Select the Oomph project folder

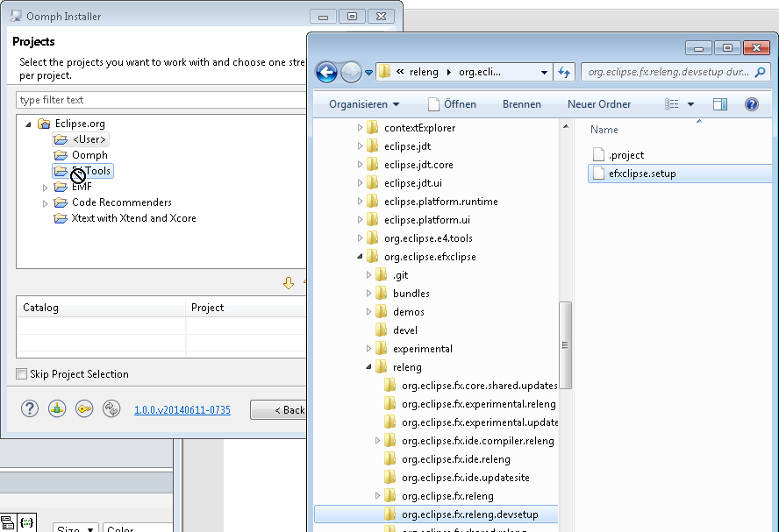point(81,155)
